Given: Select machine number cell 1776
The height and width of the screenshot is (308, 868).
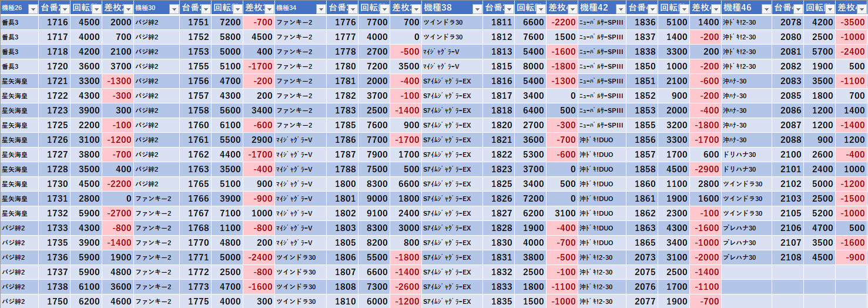Looking at the screenshot, I should [x=342, y=22].
